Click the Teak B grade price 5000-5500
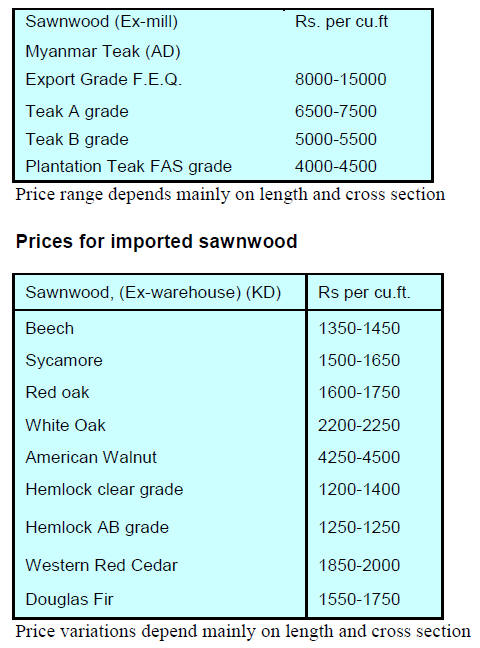This screenshot has width=480, height=648. (x=336, y=139)
